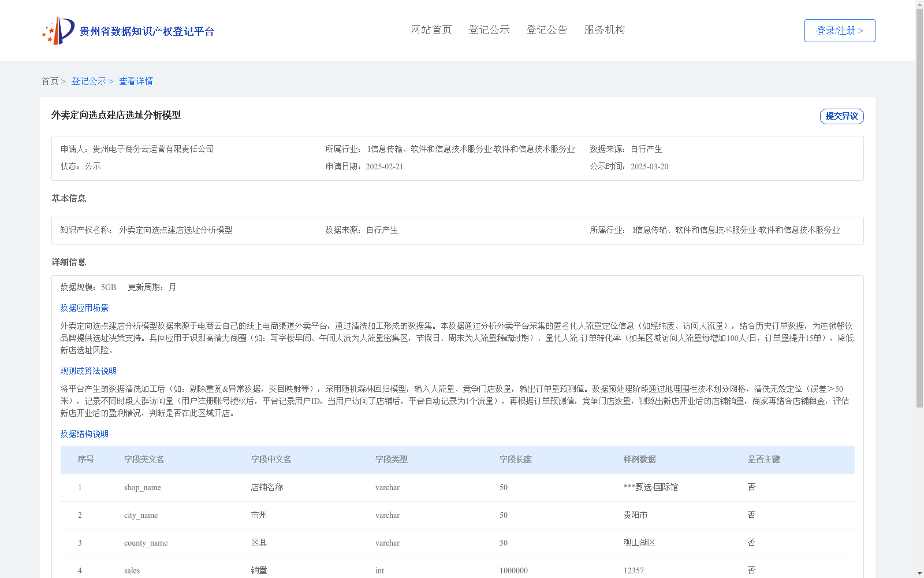The height and width of the screenshot is (578, 924).
Task: Click the vertical scrollbar thumb
Action: click(919, 208)
